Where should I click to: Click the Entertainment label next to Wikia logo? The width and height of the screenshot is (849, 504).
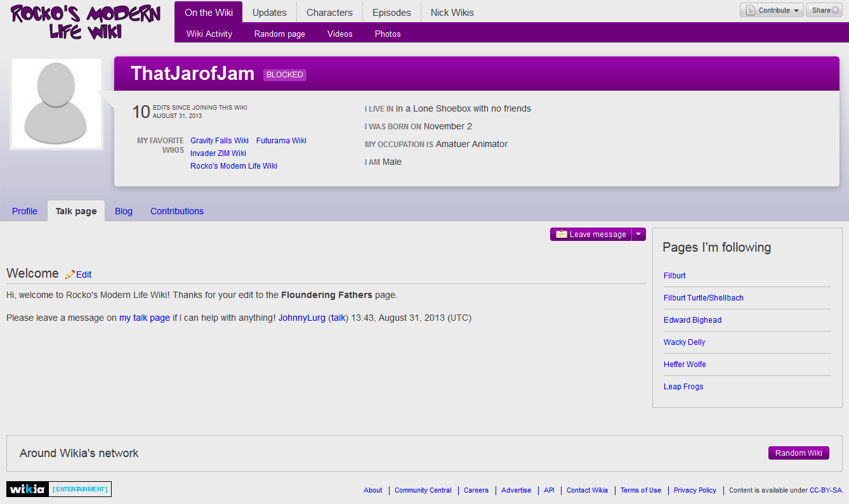[x=80, y=489]
